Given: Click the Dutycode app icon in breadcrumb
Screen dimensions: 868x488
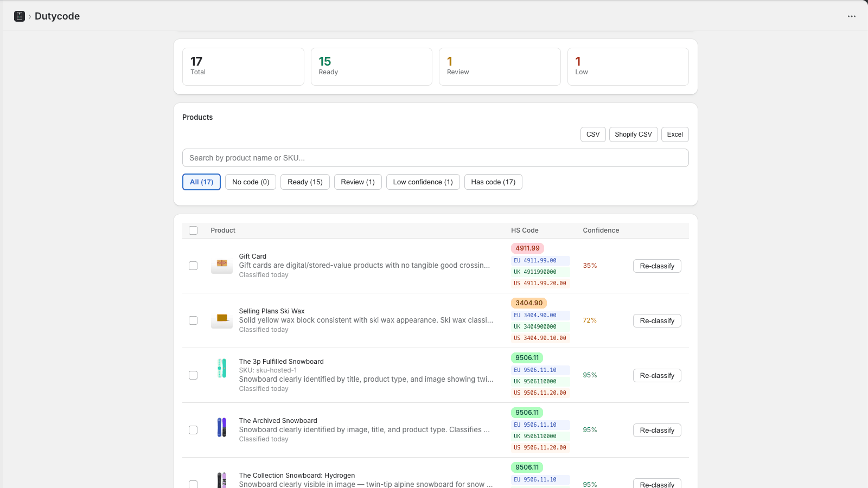Looking at the screenshot, I should (20, 16).
